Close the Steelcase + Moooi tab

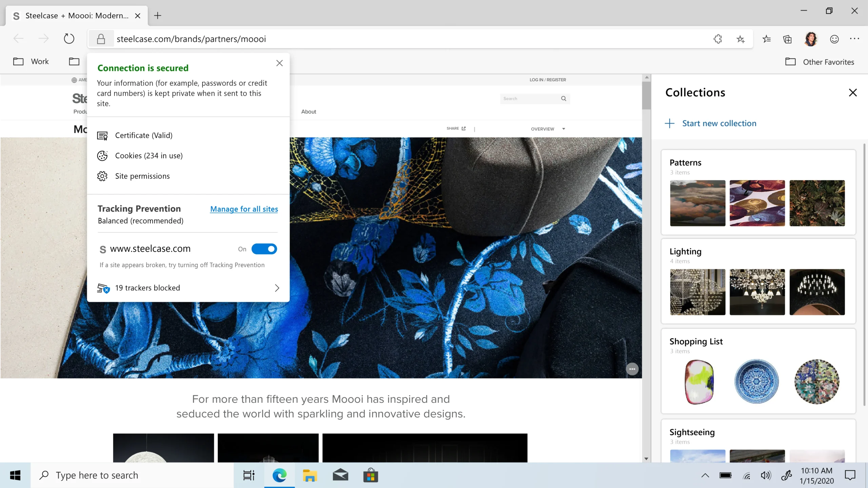tap(138, 16)
